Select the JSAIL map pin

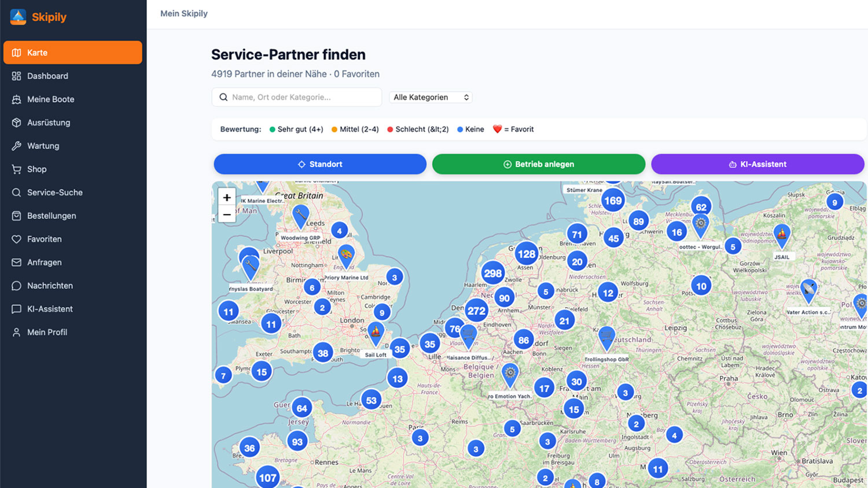[782, 236]
